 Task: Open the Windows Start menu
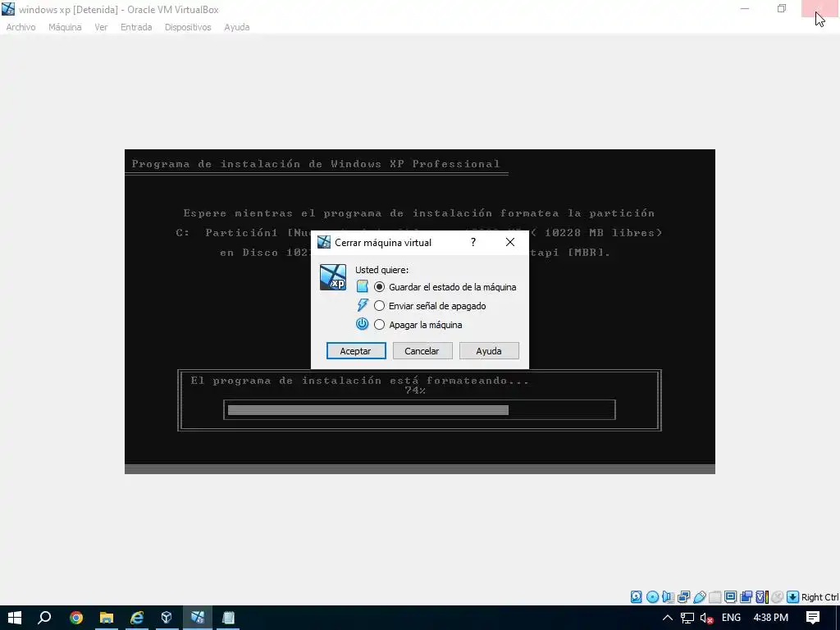(15, 618)
